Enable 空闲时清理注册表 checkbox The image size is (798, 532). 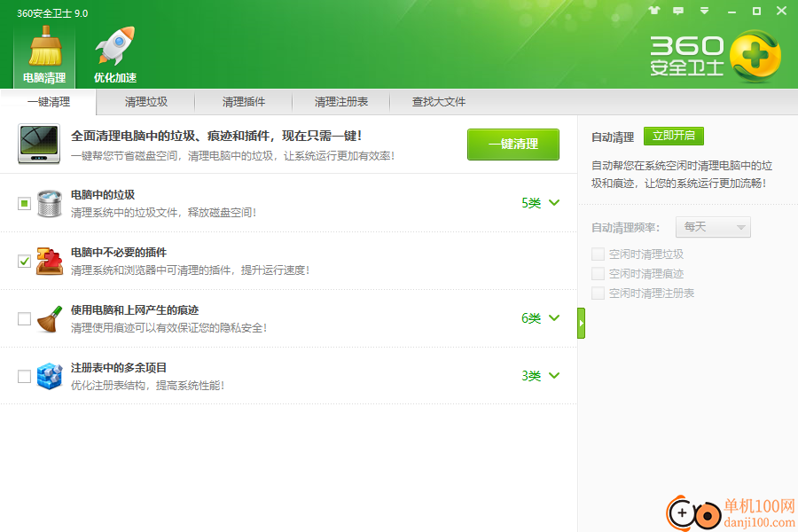tap(598, 293)
